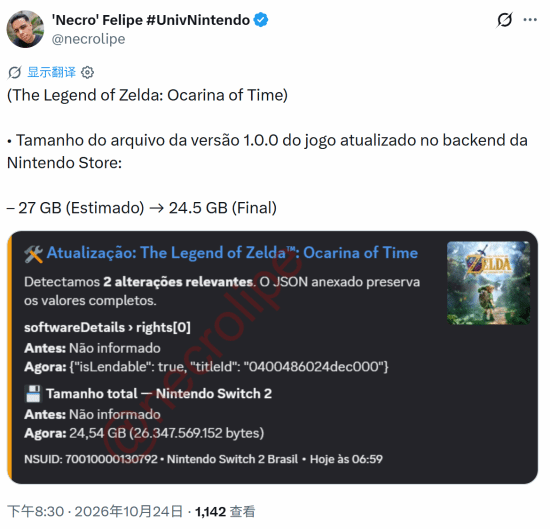Open the @necrolipe handle link
This screenshot has width=550, height=529.
tap(88, 39)
